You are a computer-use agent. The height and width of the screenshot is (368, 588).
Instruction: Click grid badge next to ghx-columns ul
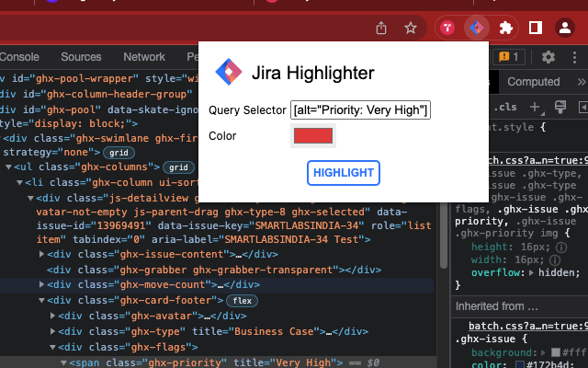coord(178,167)
